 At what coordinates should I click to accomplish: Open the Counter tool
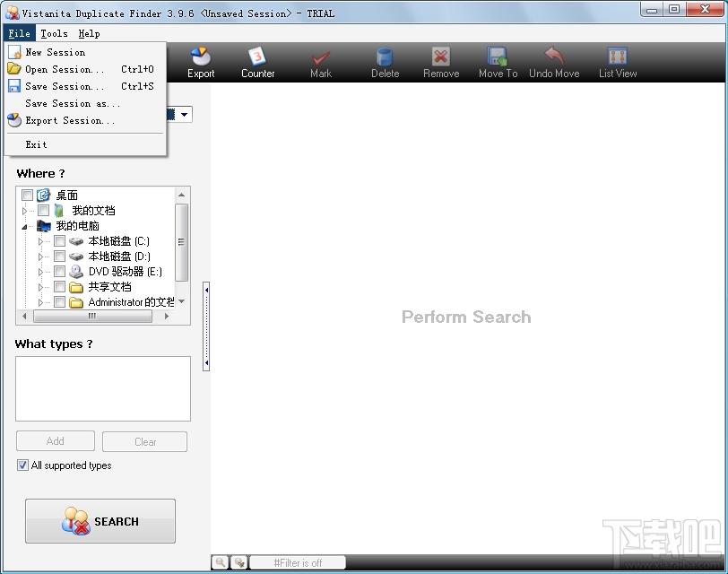tap(257, 63)
